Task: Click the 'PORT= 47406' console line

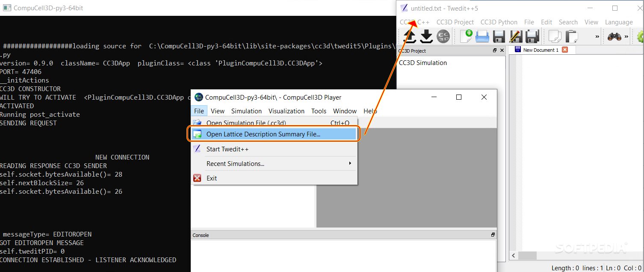Action: pyautogui.click(x=21, y=72)
